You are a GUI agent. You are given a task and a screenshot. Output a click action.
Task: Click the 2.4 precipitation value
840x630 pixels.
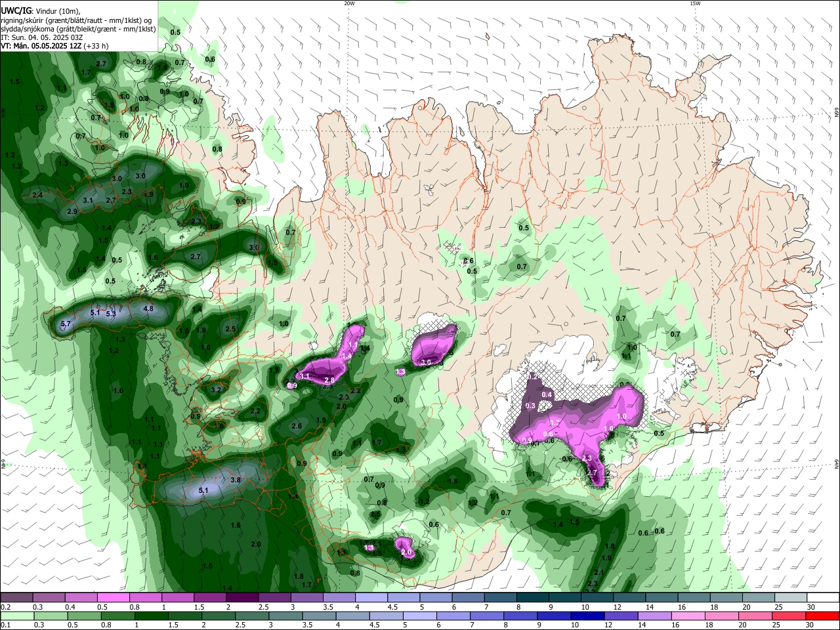click(37, 195)
